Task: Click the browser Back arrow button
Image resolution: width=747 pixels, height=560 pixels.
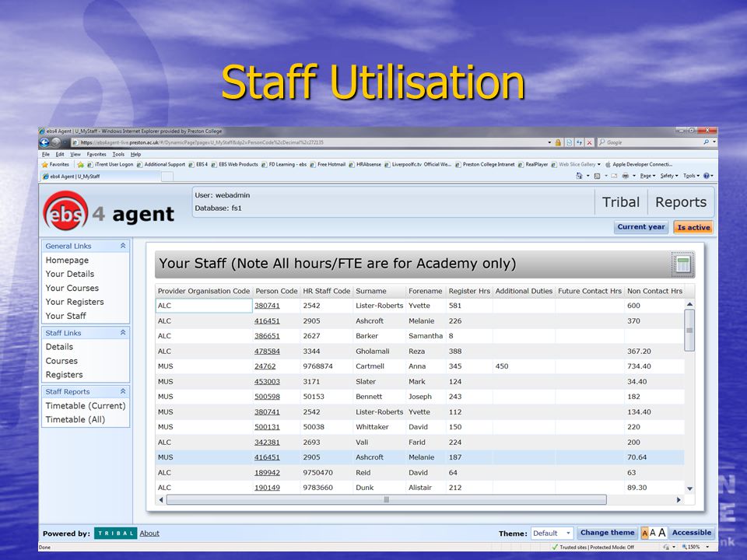Action: tap(45, 142)
